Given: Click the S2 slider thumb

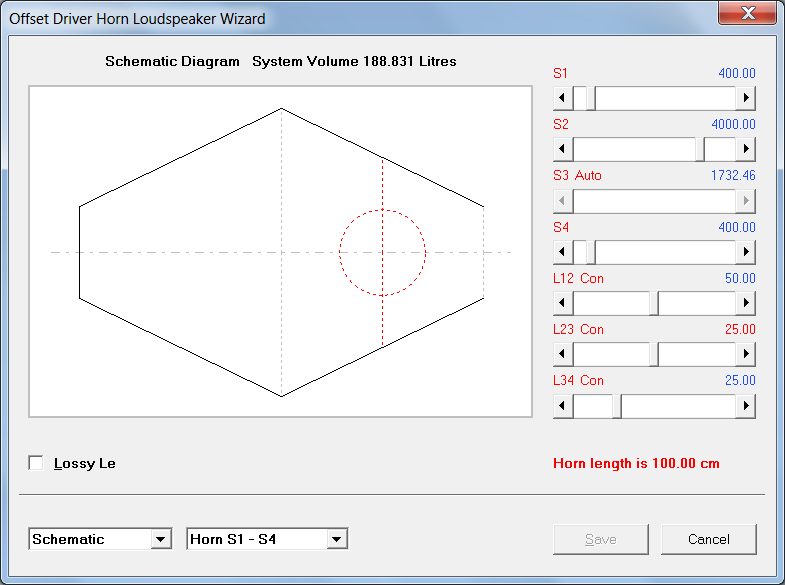Looking at the screenshot, I should click(x=700, y=149).
